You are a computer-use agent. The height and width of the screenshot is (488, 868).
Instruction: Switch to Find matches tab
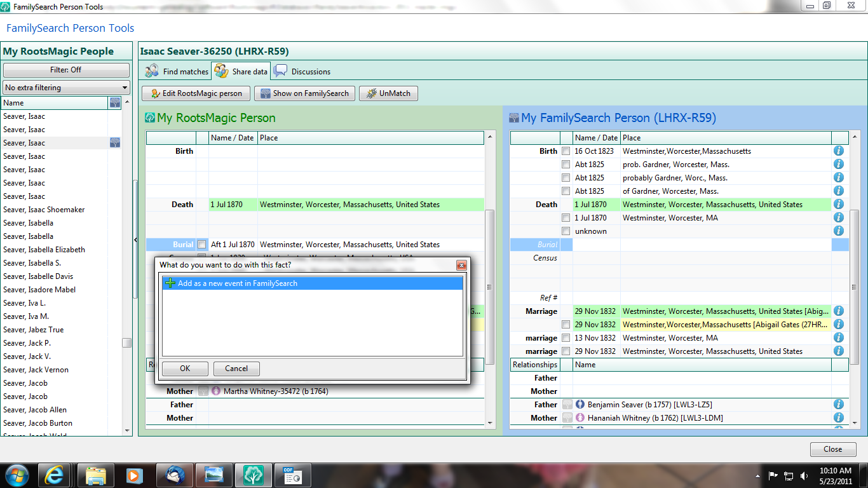[x=177, y=71]
